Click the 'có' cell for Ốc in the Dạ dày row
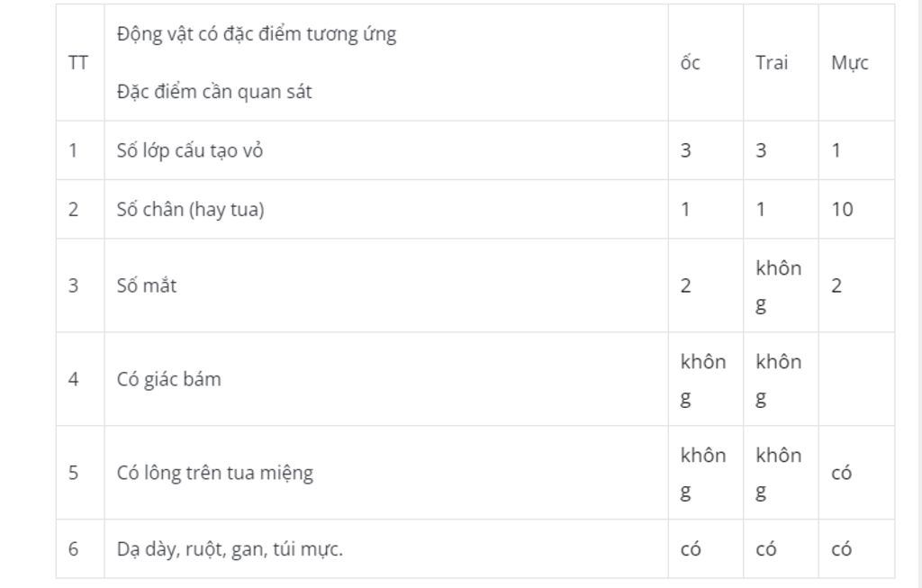The image size is (922, 588). (706, 549)
